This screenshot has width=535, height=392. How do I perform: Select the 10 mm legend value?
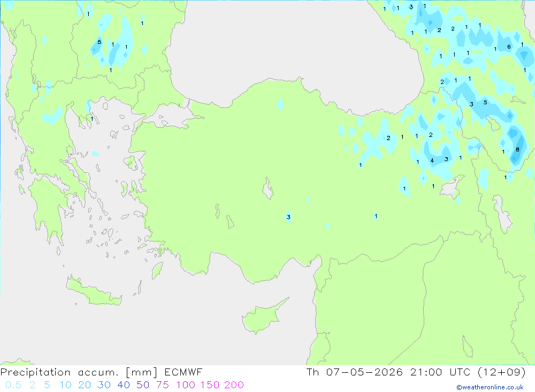[65, 385]
